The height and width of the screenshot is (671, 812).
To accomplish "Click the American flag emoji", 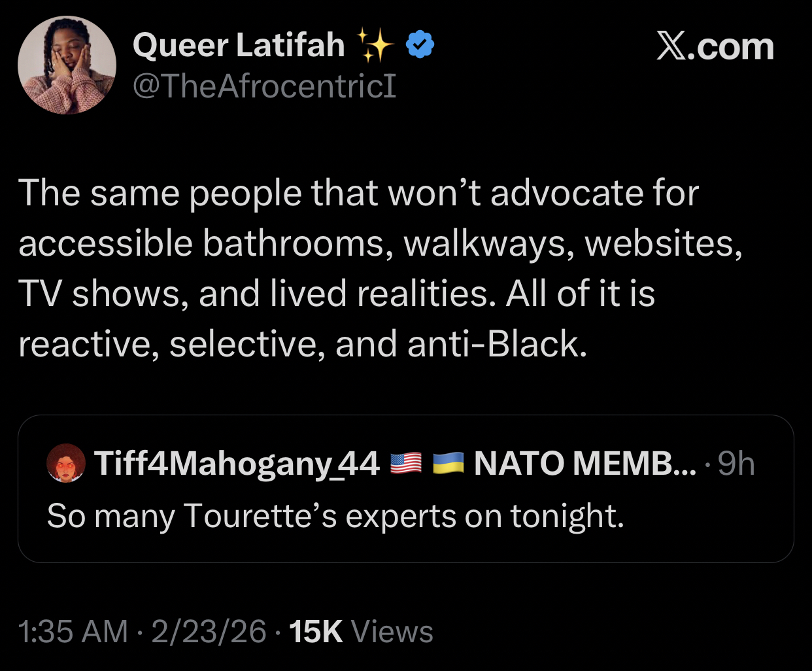I will coord(406,463).
